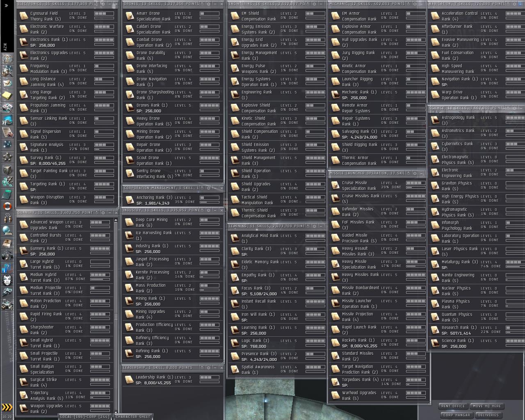The height and width of the screenshot is (420, 525).
Task: Click resize handle of Drones window corner
Action: tap(222, 182)
